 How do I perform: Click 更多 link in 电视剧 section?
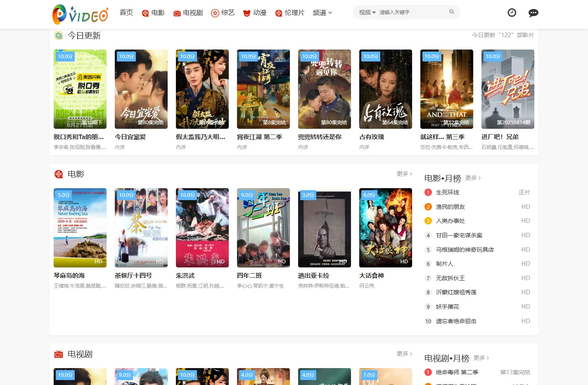404,354
